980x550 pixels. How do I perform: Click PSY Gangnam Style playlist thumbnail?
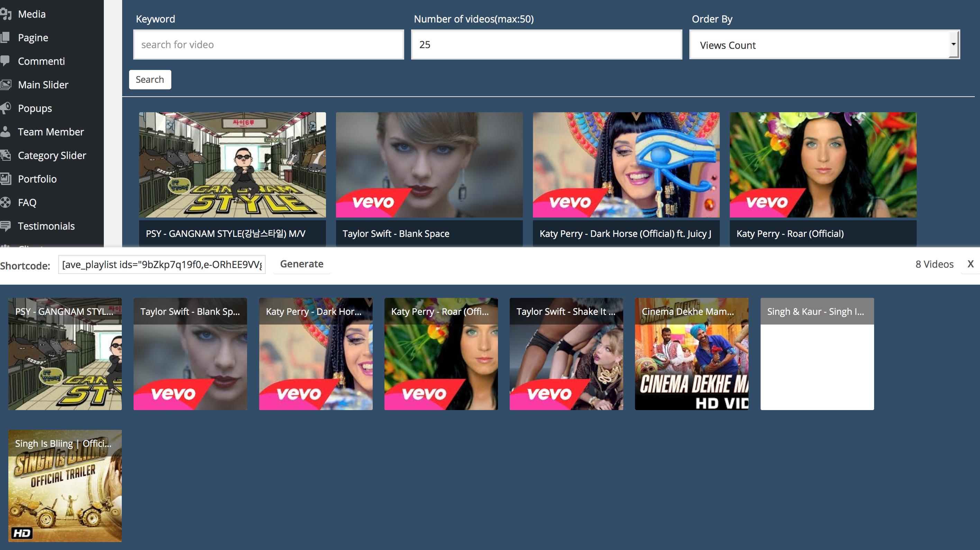click(65, 354)
